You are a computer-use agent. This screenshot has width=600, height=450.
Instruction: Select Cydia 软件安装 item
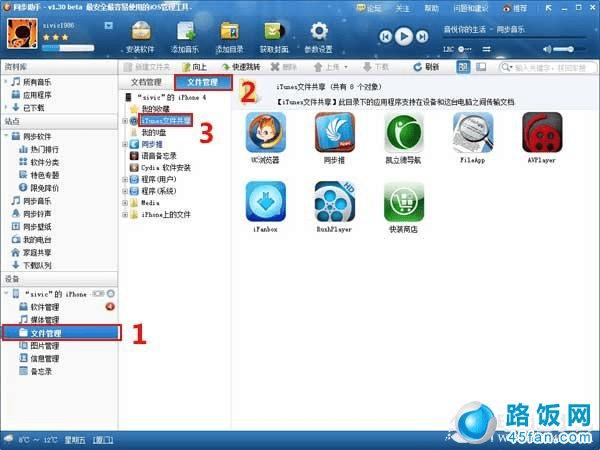coord(166,168)
